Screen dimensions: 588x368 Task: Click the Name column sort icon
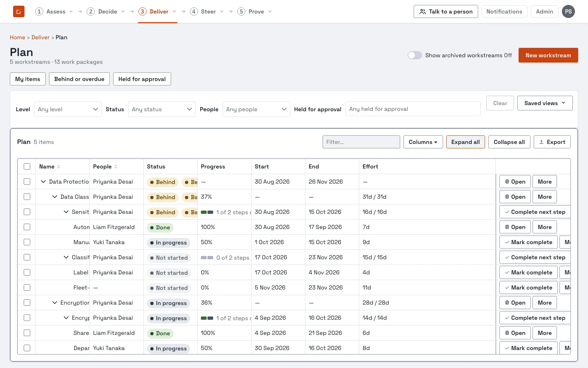click(58, 166)
